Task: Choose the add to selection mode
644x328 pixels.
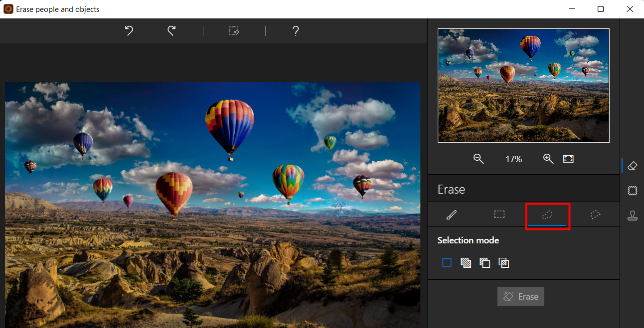Action: click(466, 263)
